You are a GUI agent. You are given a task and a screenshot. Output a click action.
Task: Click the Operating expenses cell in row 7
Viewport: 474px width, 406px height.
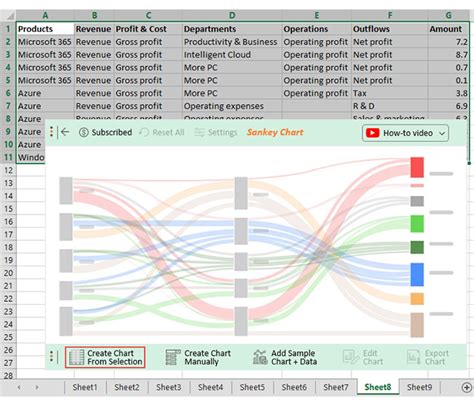(232, 106)
